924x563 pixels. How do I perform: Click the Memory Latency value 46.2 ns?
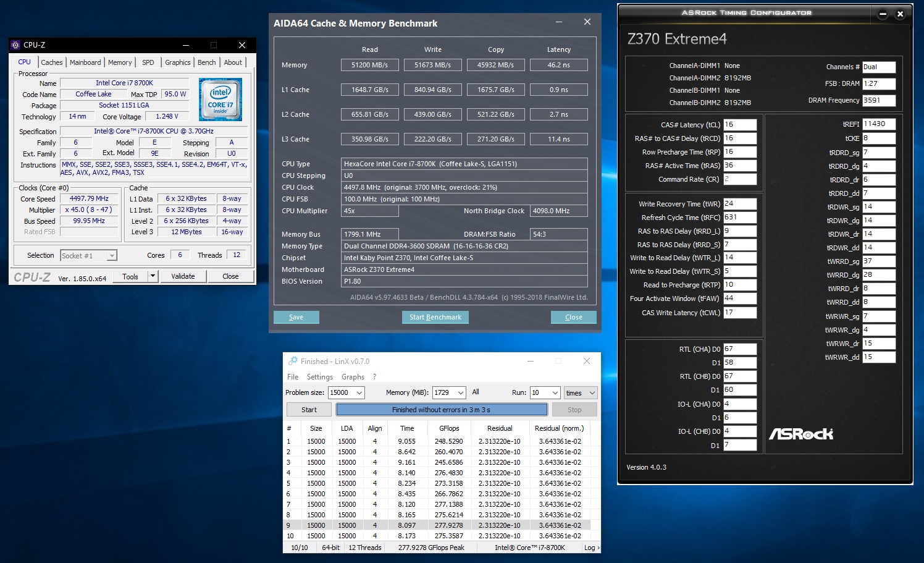[559, 65]
